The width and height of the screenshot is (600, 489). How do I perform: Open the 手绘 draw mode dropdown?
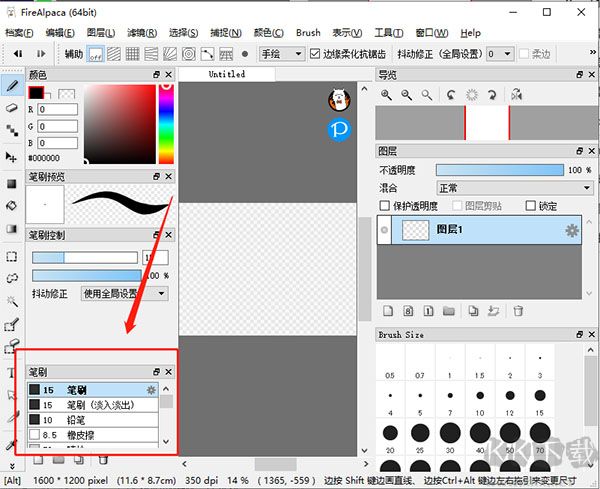click(x=282, y=54)
